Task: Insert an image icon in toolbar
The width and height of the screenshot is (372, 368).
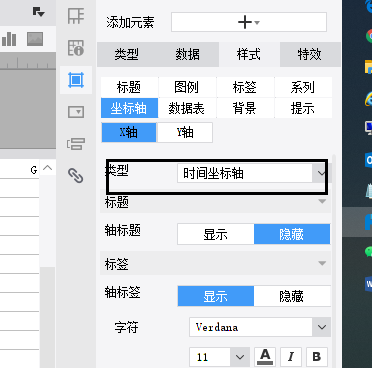Action: (x=35, y=39)
